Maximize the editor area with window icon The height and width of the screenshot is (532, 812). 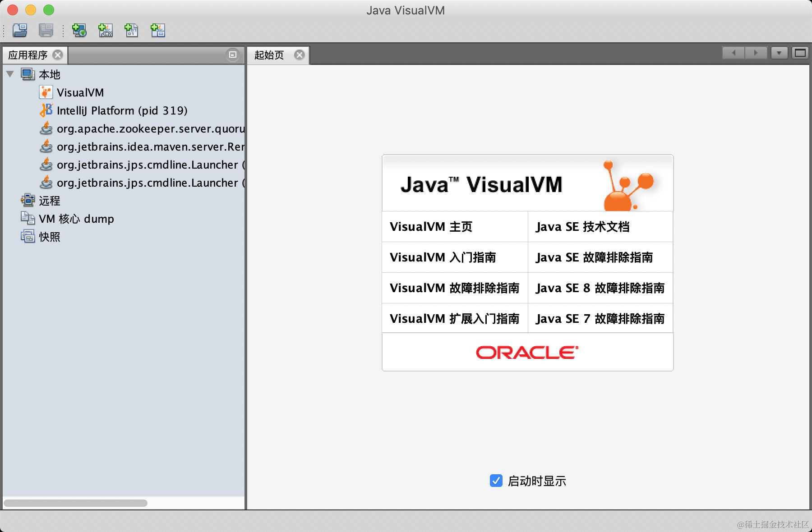click(x=800, y=53)
